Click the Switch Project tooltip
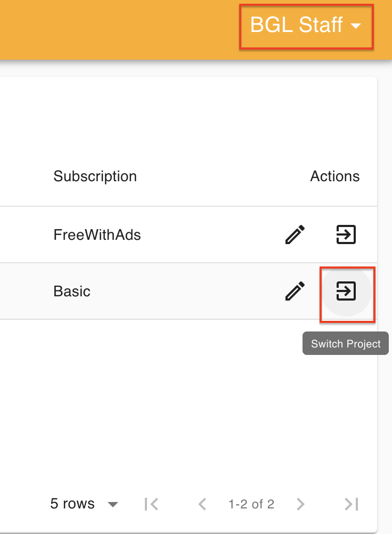Screen dimensions: 392x534 (346, 344)
